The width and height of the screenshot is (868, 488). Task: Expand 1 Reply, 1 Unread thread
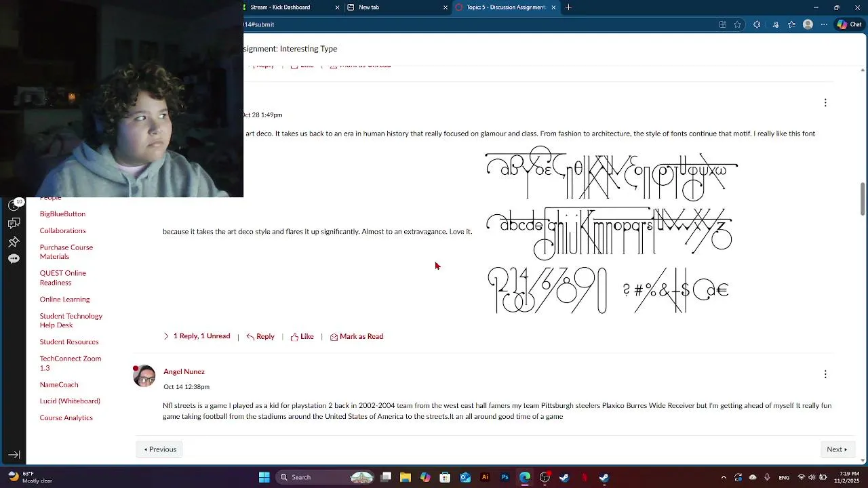[x=197, y=336]
